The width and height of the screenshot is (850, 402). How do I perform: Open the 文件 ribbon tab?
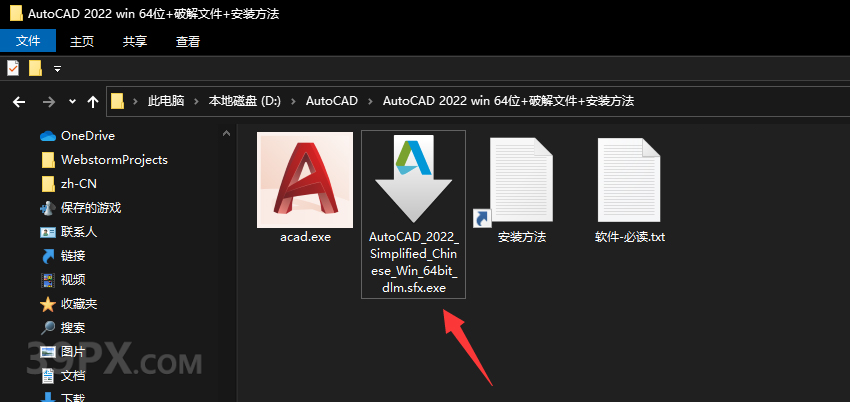28,41
